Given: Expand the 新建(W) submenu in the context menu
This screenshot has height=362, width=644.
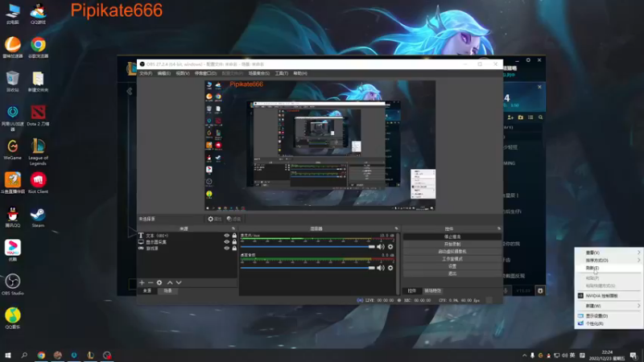Looking at the screenshot, I should [x=609, y=306].
